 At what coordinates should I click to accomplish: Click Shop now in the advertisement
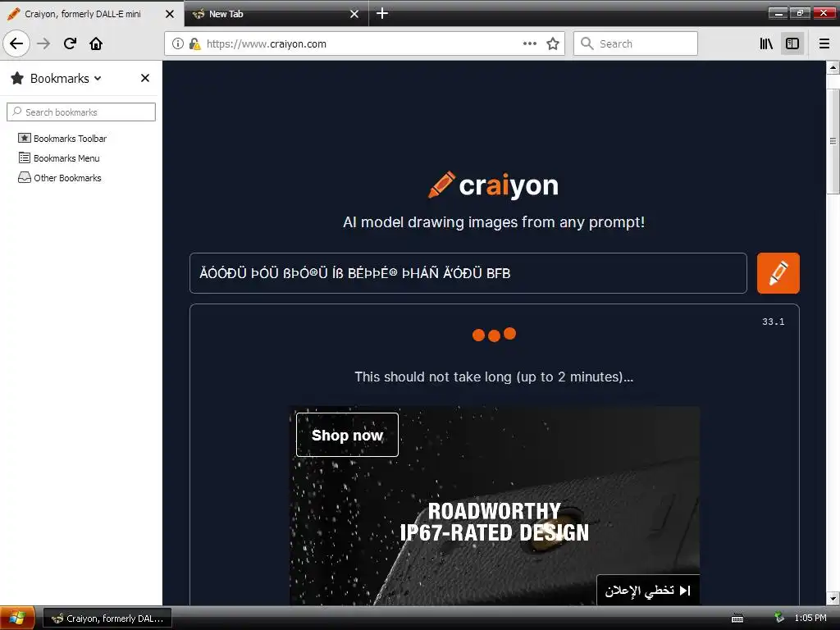click(x=347, y=435)
